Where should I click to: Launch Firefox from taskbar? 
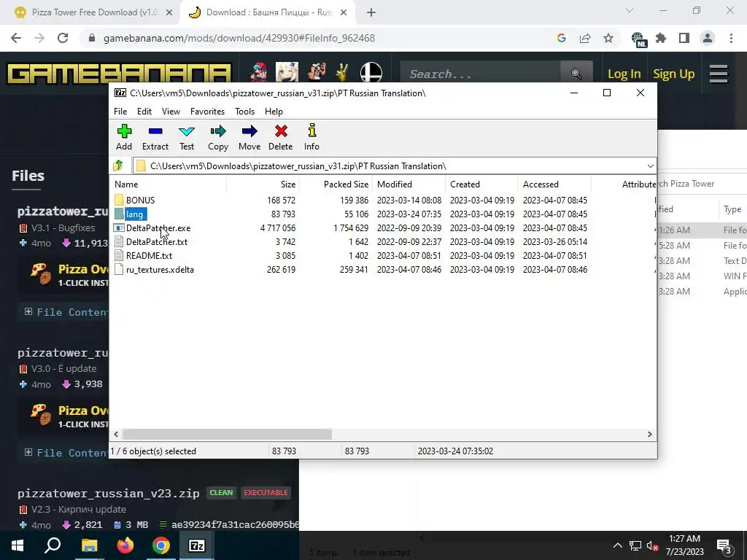(x=125, y=545)
